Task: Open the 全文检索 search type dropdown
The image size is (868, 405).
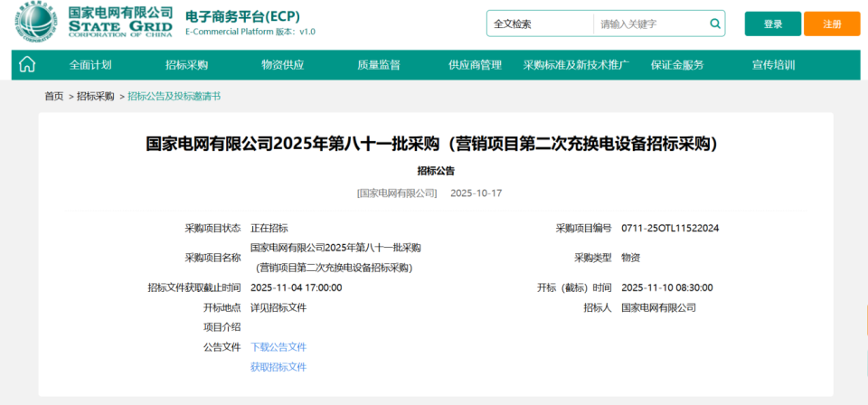Action: pos(540,24)
